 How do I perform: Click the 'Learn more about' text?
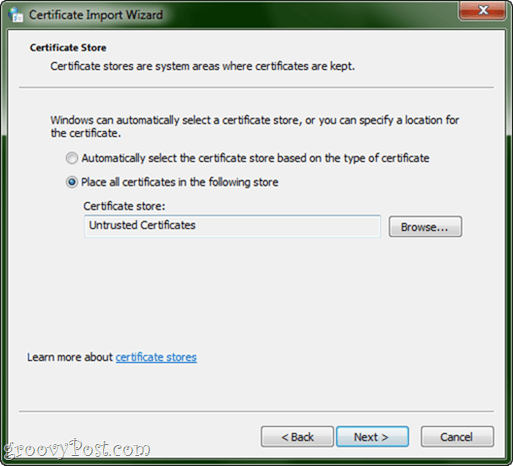[x=70, y=357]
